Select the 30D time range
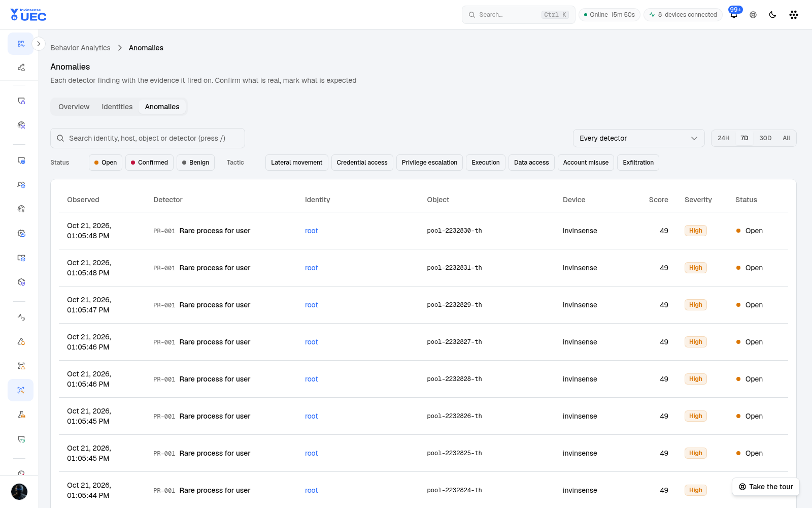 pos(765,138)
